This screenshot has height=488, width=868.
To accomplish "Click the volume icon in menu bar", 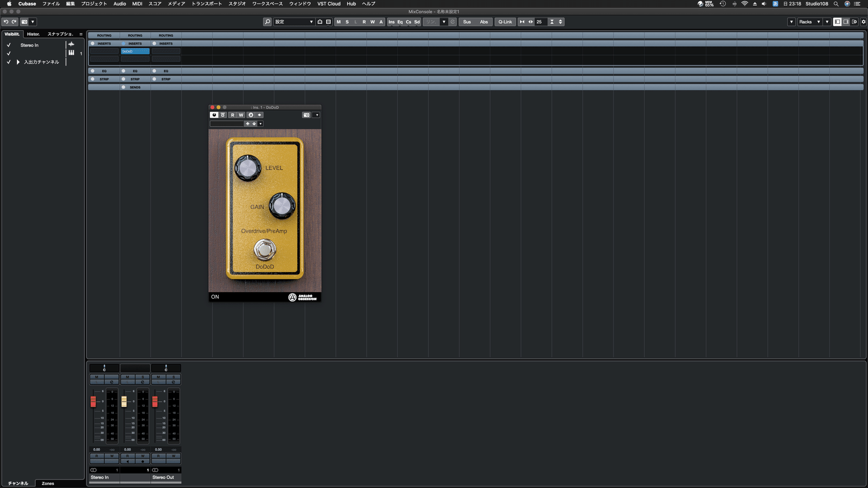I will (764, 4).
